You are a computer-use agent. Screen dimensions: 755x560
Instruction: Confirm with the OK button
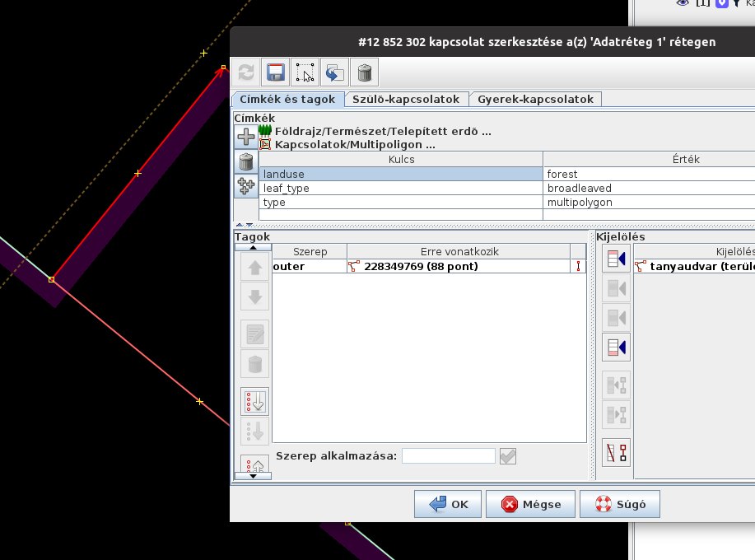[448, 504]
